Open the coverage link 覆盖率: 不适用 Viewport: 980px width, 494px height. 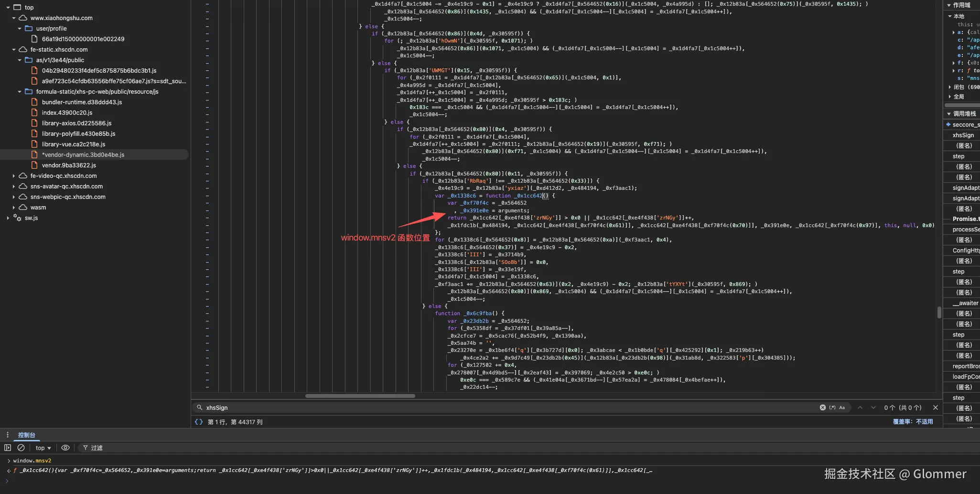coord(913,422)
